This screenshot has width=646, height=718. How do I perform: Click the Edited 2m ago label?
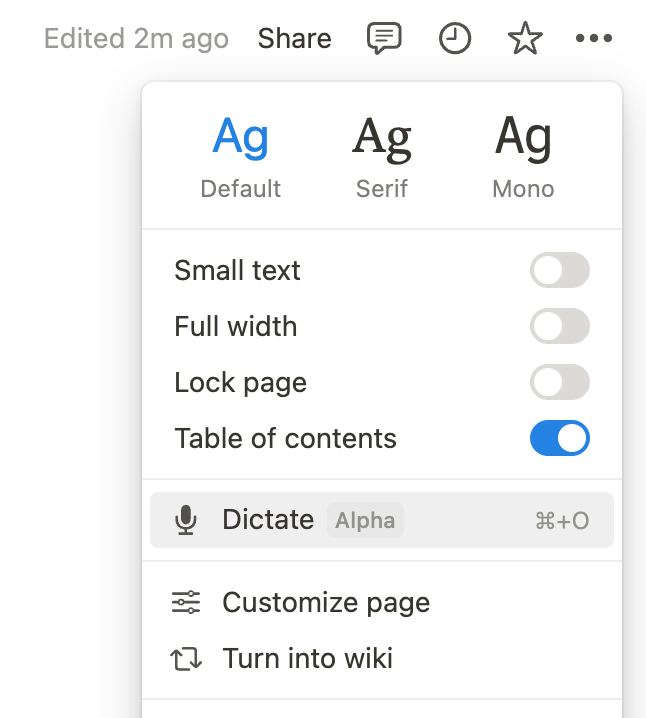pos(136,38)
